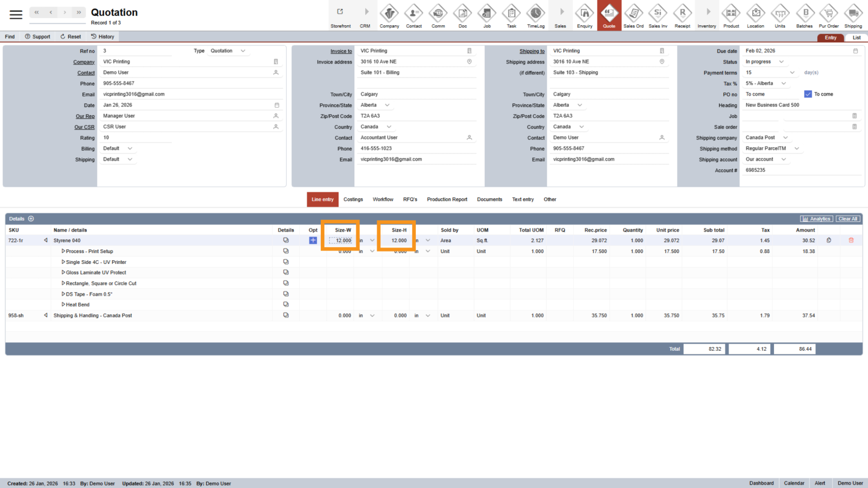Click the Due date calendar icon

click(x=856, y=51)
